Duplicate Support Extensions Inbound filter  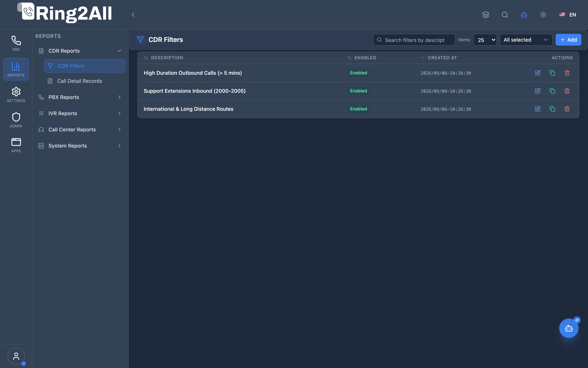pos(552,91)
